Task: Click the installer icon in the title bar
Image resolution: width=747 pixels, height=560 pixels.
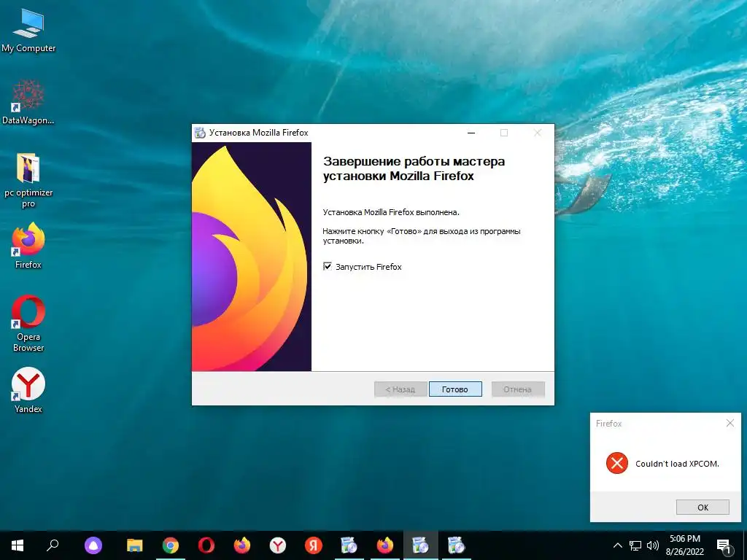Action: (x=200, y=133)
